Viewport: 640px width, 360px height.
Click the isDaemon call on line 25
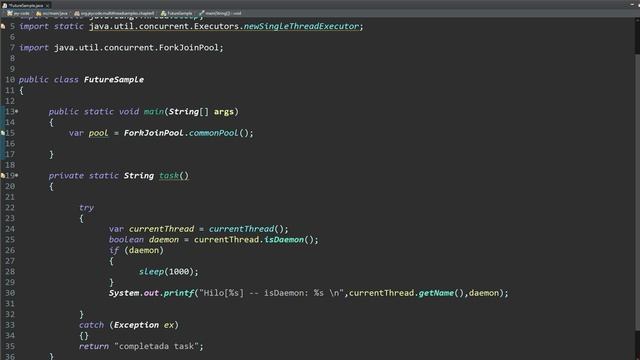click(284, 240)
